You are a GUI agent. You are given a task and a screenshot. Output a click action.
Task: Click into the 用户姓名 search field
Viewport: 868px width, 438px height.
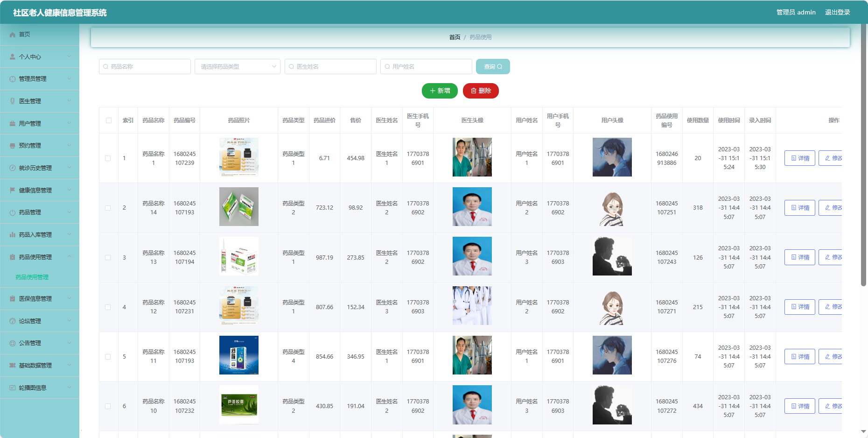tap(426, 67)
